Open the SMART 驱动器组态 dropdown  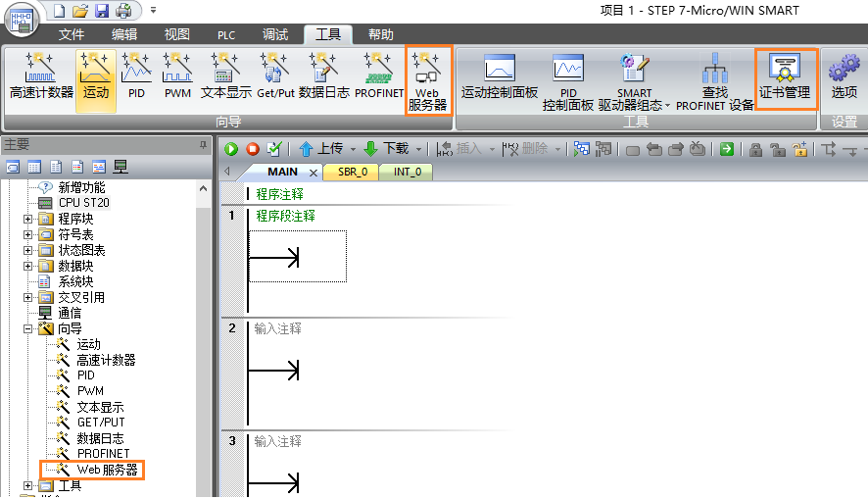[634, 82]
